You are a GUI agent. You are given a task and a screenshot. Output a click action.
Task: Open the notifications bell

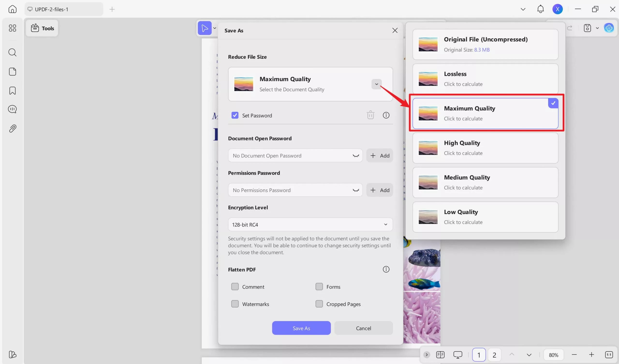(540, 9)
